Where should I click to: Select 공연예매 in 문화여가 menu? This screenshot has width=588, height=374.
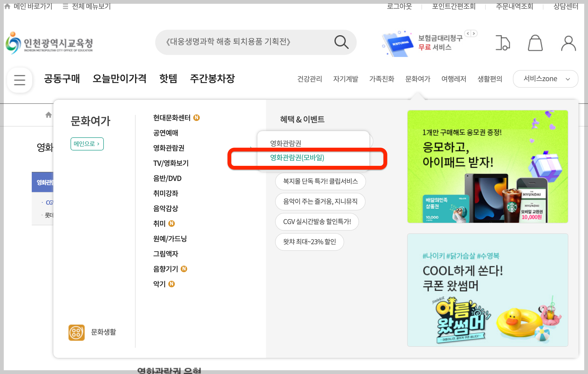pos(166,133)
